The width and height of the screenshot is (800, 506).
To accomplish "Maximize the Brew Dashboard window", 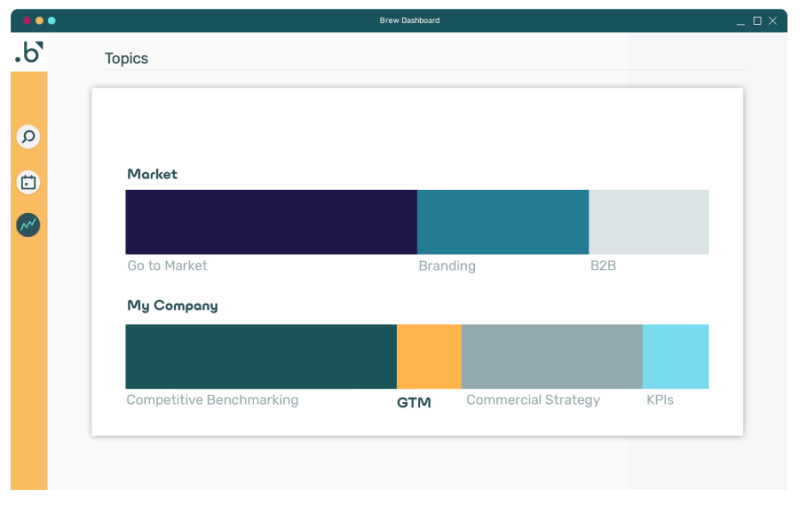I will point(757,20).
